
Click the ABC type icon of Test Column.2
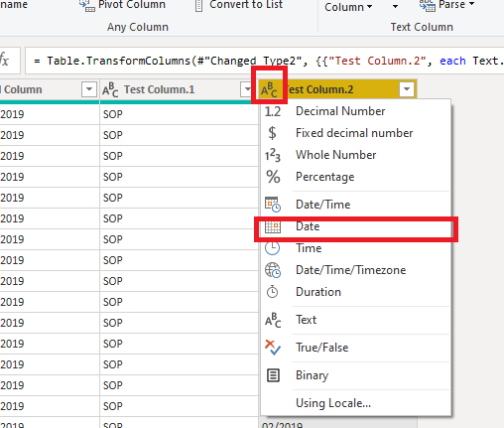click(x=269, y=89)
